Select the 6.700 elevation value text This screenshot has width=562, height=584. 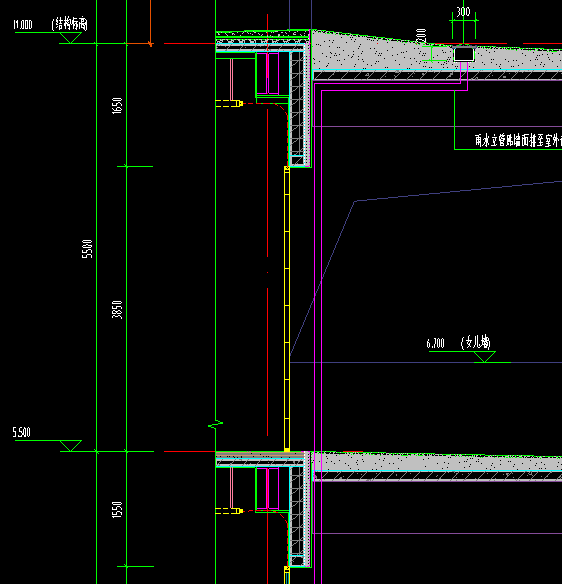click(435, 343)
